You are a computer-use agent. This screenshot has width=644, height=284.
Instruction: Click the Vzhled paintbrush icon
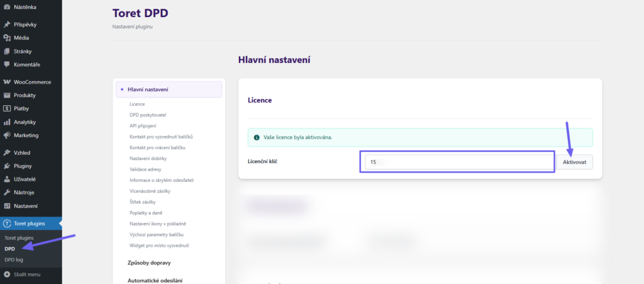click(x=6, y=152)
